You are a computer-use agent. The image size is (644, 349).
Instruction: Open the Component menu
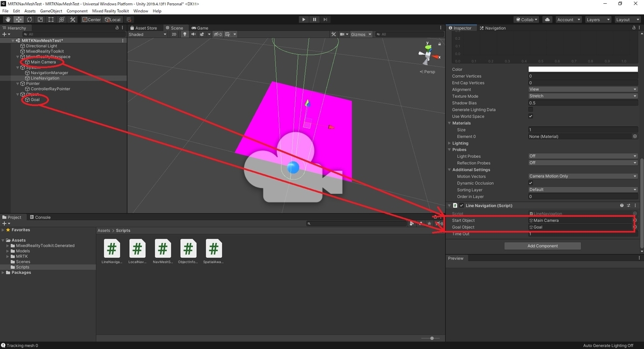77,11
